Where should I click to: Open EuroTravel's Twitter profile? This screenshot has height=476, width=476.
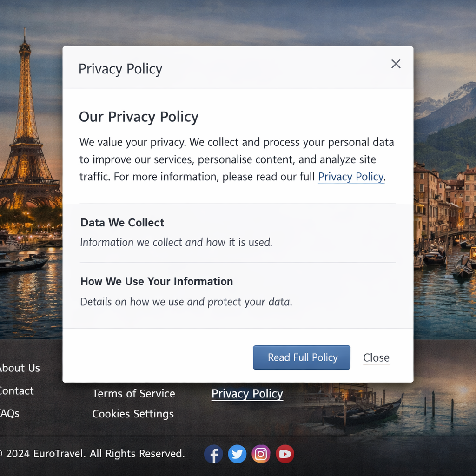click(237, 454)
